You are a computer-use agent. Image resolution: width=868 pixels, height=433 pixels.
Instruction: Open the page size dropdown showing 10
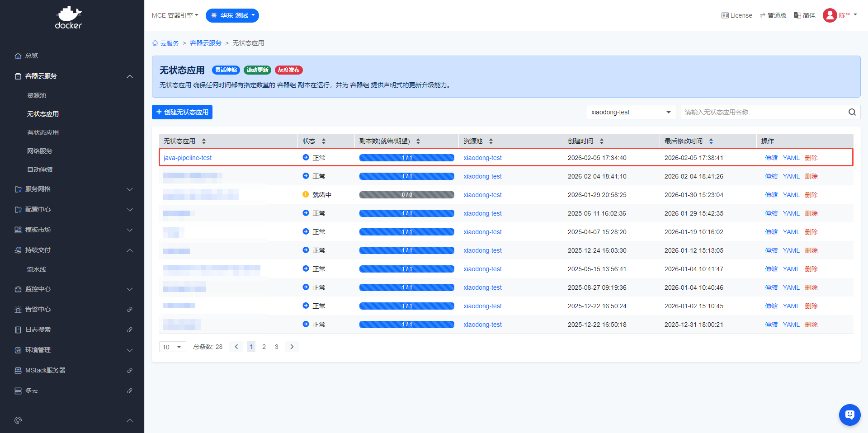pos(172,347)
